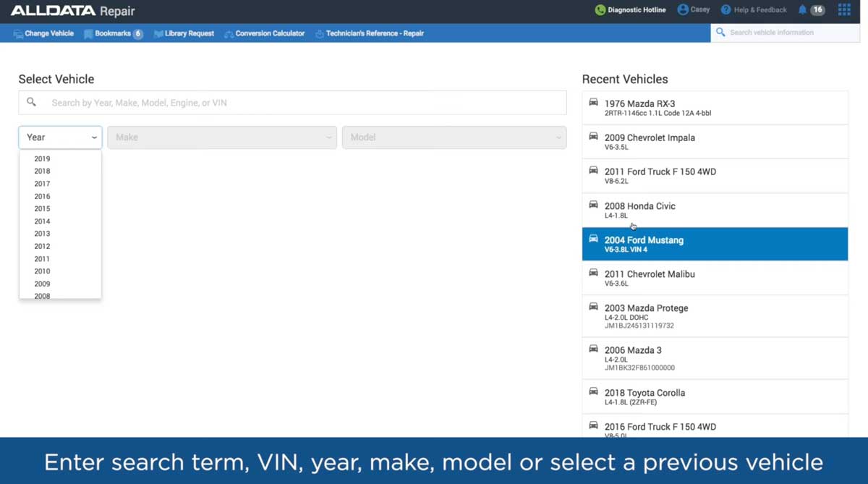Screen dimensions: 868x484
Task: Click the Library Request button
Action: click(184, 33)
